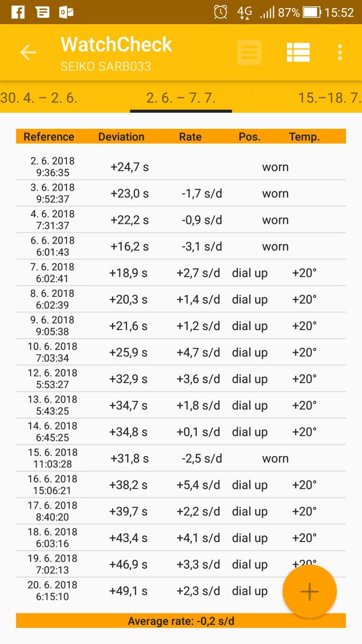Switch to the list view icon
Screen dimensions: 362x644
[298, 53]
